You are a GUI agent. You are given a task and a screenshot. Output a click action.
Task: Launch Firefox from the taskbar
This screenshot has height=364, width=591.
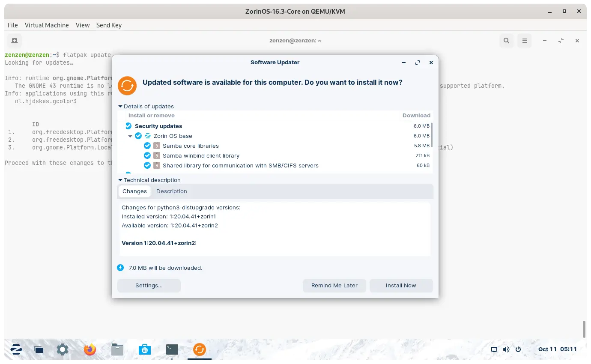click(x=90, y=349)
